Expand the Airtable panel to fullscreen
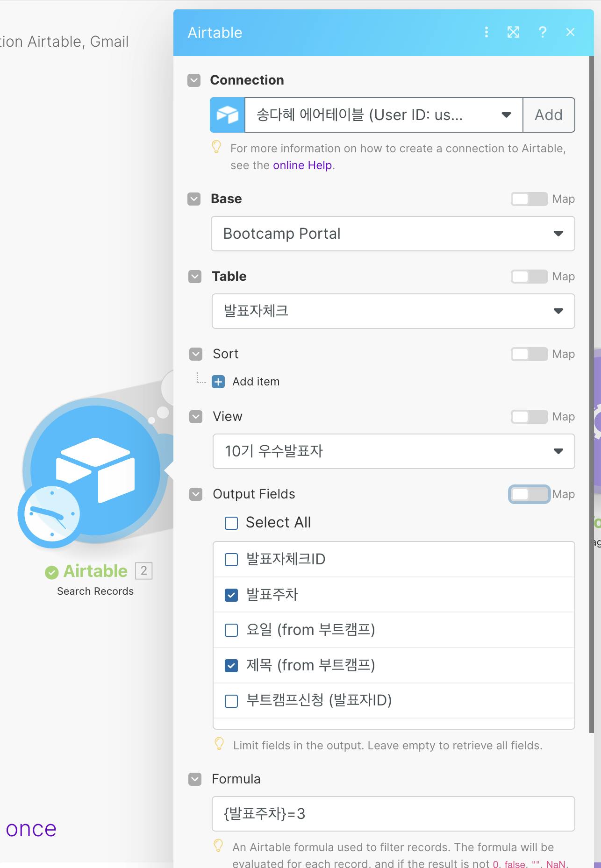 tap(514, 32)
